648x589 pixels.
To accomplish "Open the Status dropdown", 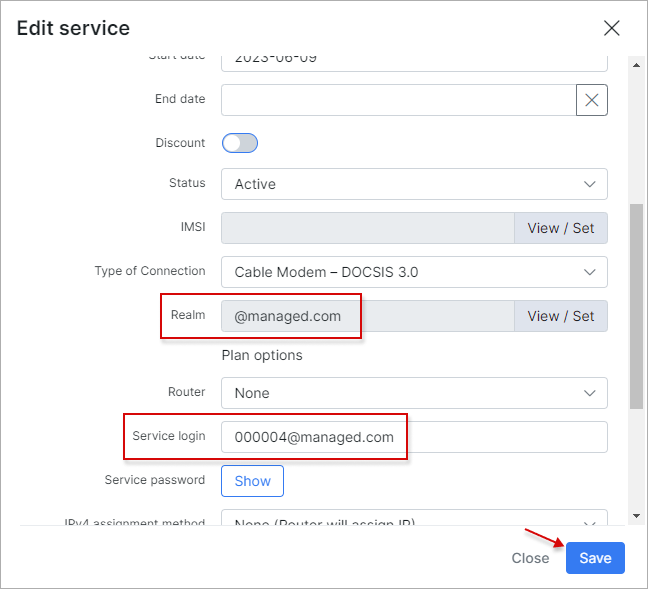I will point(414,184).
